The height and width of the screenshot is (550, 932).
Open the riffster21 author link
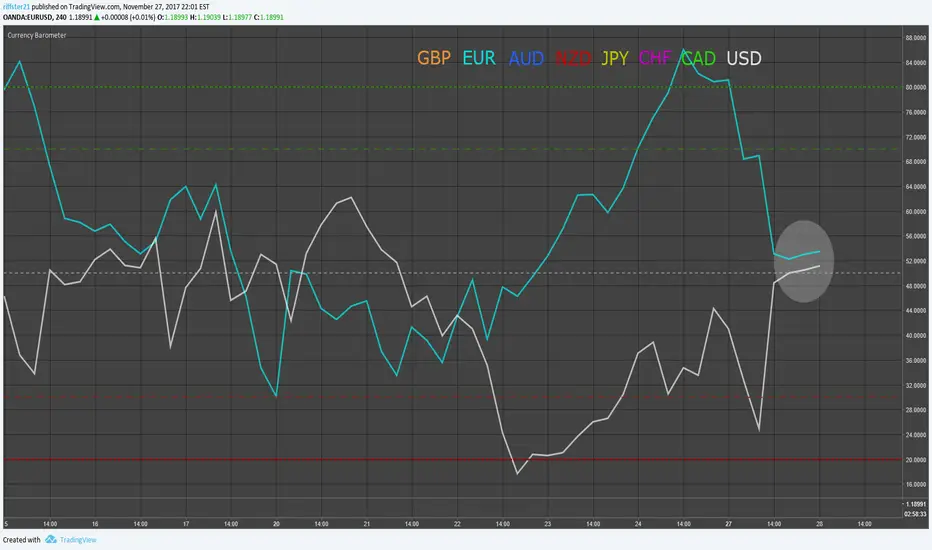tap(16, 7)
